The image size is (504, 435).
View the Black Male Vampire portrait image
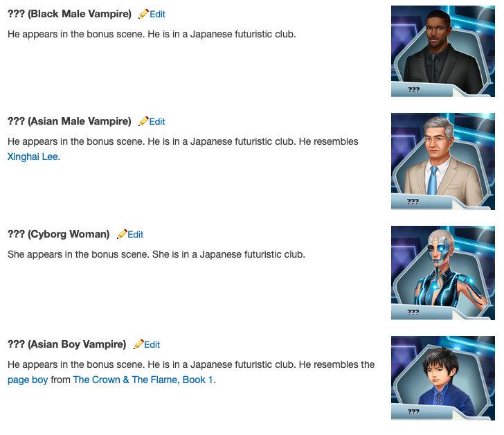[443, 51]
